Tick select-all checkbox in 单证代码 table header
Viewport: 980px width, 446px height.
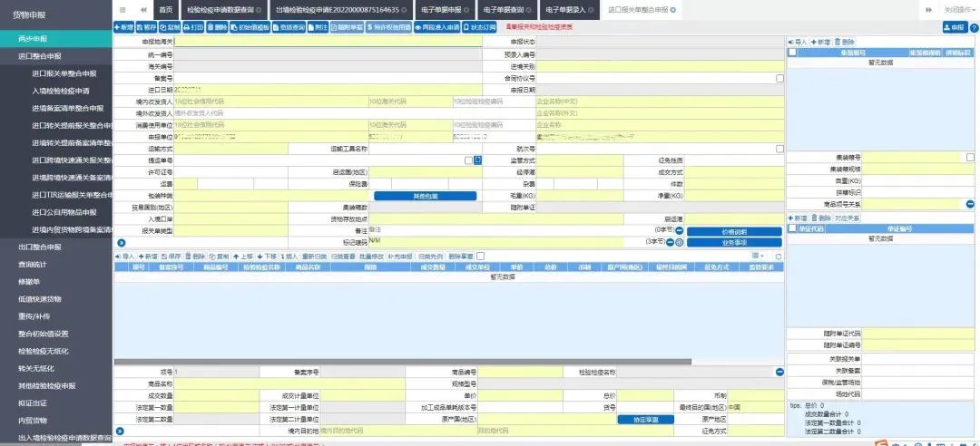(x=792, y=228)
